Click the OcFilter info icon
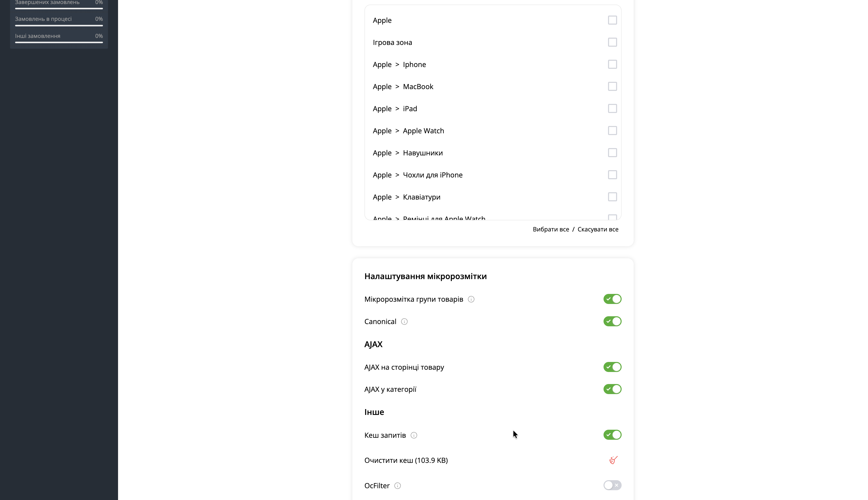 pos(397,486)
